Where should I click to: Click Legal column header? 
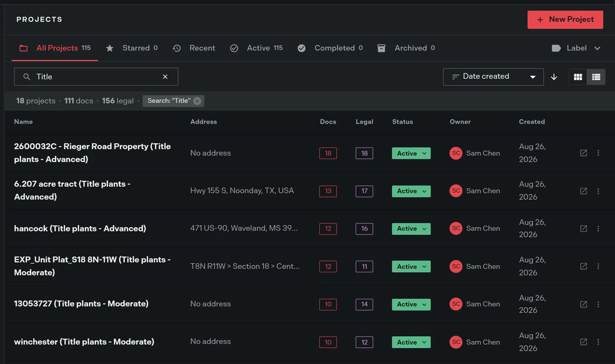point(364,121)
